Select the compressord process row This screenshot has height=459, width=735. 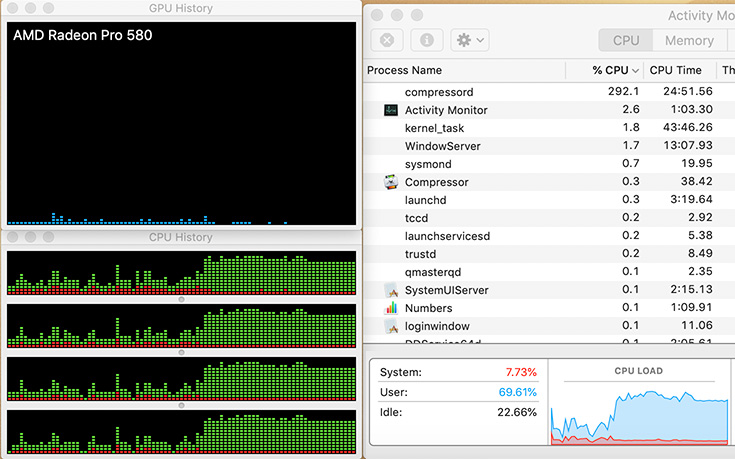[549, 92]
